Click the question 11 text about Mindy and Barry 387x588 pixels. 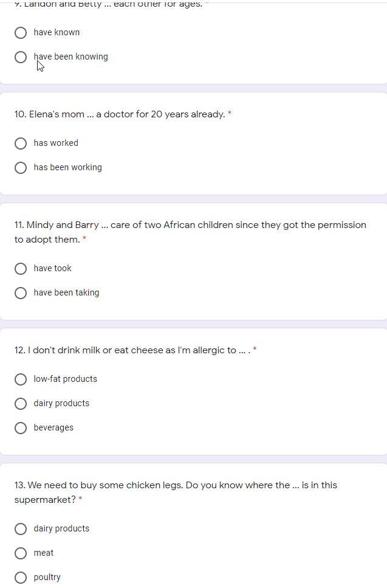coord(190,225)
